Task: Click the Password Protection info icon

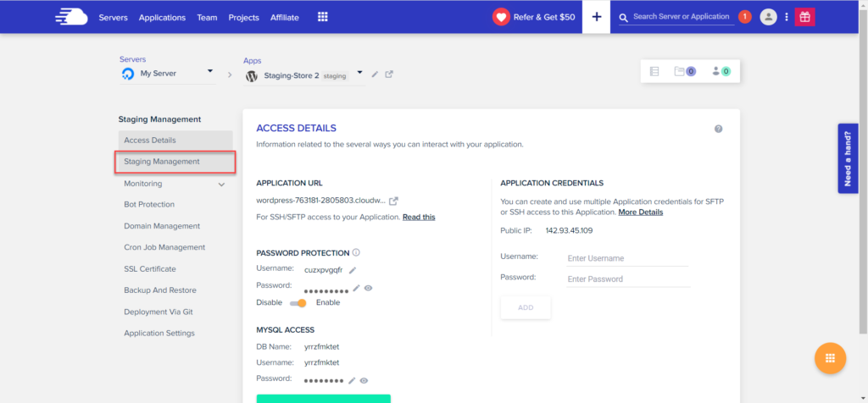Action: click(x=356, y=252)
